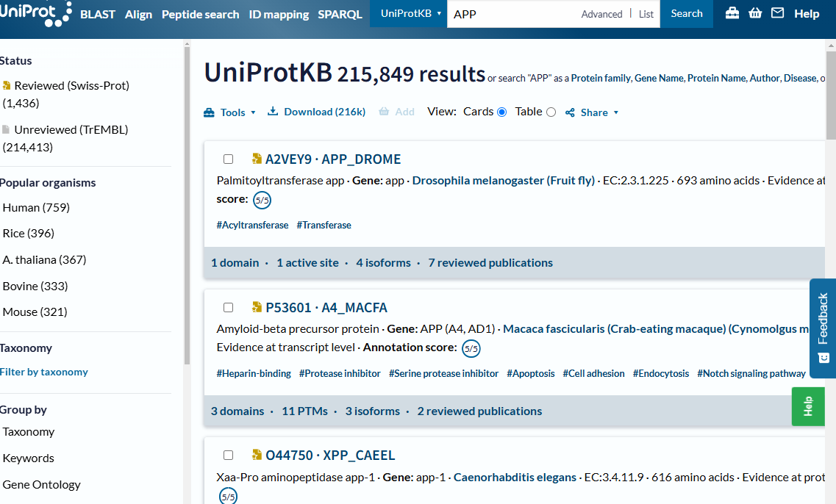Open the Filter by taxonomy link

[44, 372]
